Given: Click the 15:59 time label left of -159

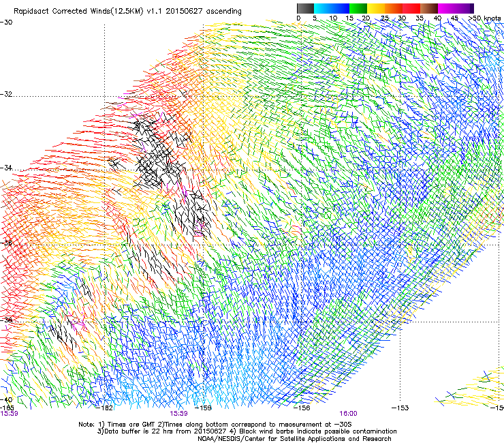Looking at the screenshot, I should coord(178,414).
